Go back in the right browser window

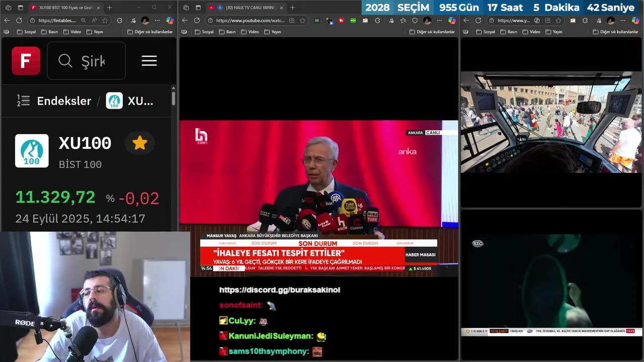tap(466, 21)
